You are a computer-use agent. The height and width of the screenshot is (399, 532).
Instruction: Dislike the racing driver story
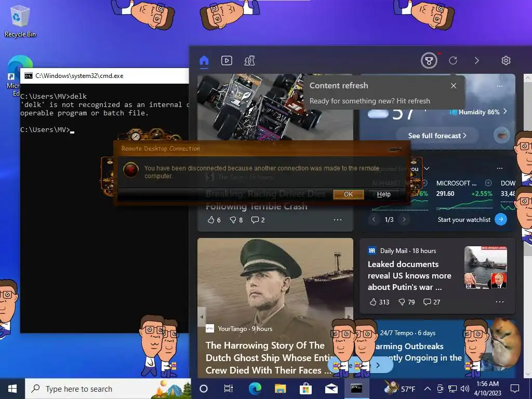(x=236, y=220)
